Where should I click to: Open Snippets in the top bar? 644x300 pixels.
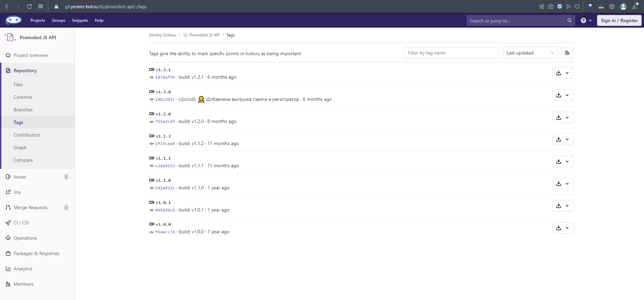click(80, 20)
